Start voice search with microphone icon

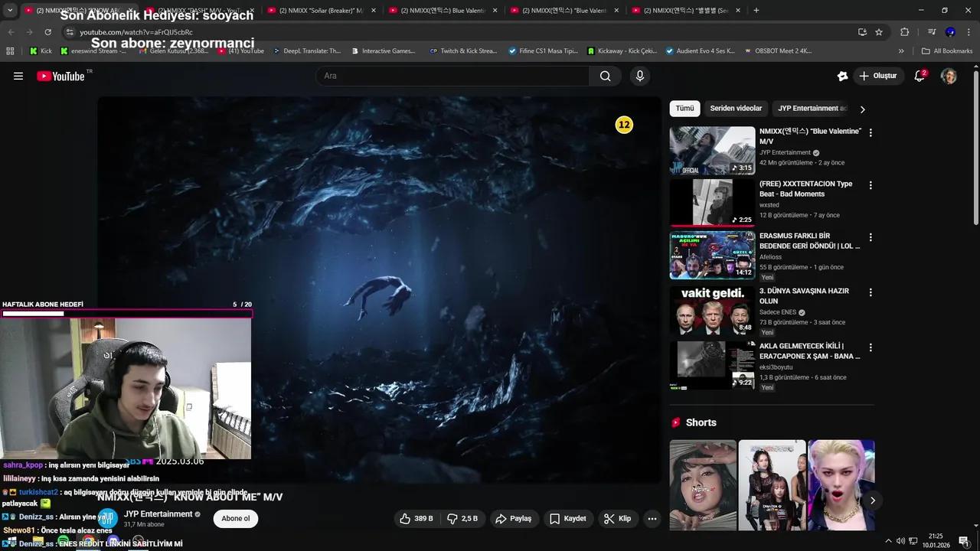[640, 76]
